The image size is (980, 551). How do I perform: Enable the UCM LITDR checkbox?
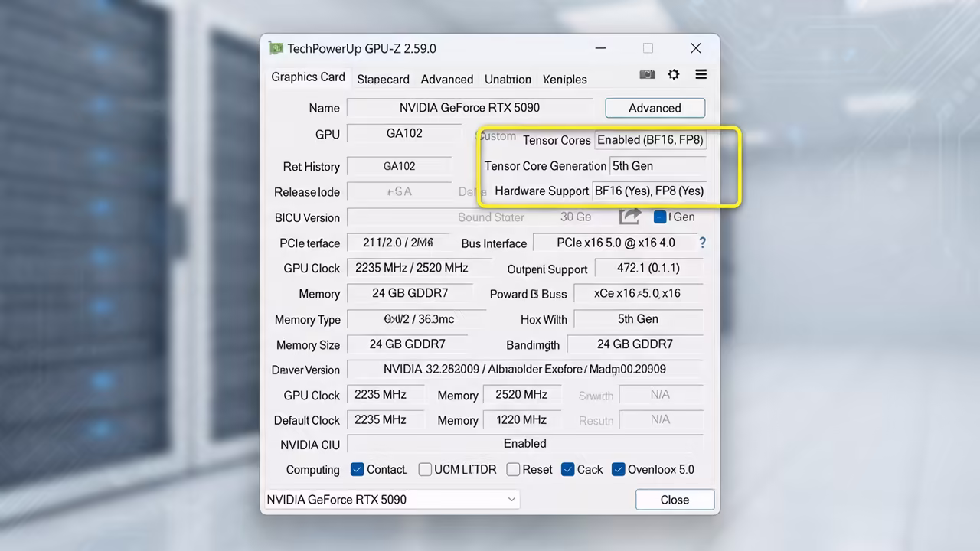tap(425, 469)
